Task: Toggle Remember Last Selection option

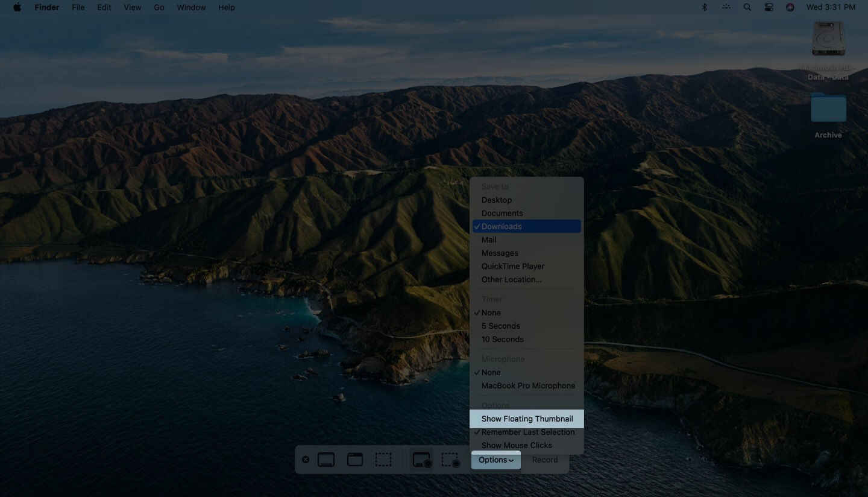Action: (527, 432)
